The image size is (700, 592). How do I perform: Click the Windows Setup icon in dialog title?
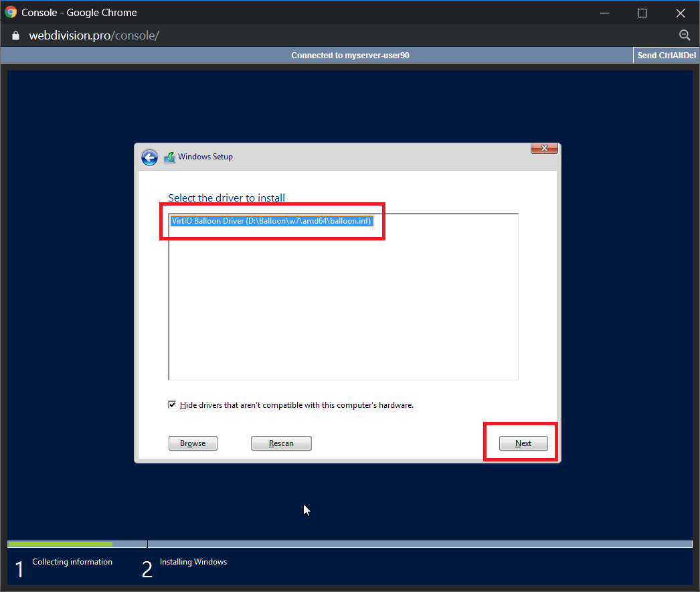pos(169,157)
